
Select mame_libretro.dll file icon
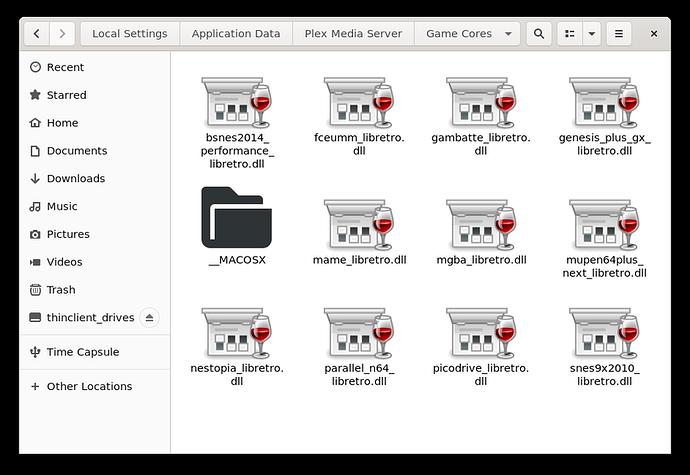pyautogui.click(x=359, y=225)
